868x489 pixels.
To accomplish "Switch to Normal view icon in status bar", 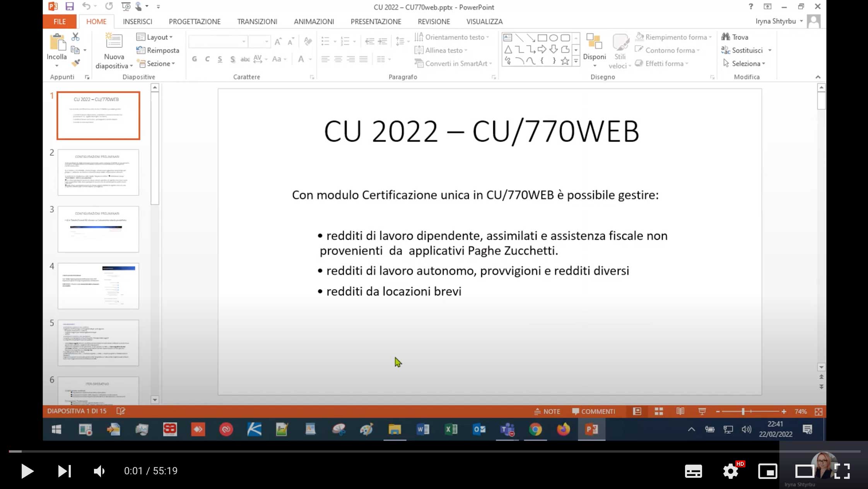I will click(x=637, y=411).
